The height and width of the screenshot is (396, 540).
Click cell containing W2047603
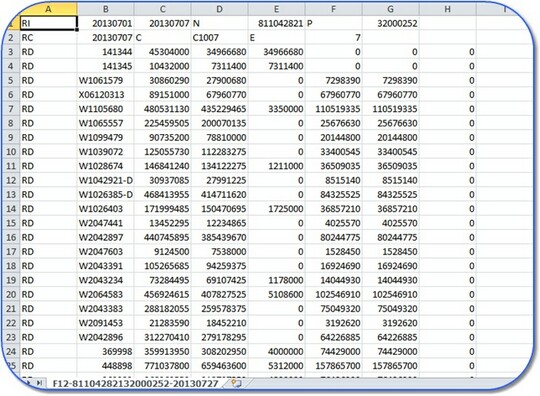click(x=105, y=252)
